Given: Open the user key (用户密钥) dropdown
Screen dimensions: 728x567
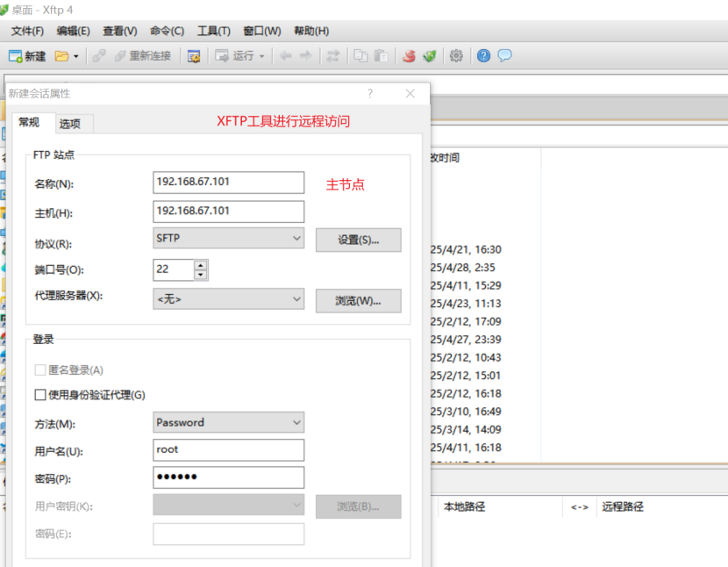Looking at the screenshot, I should click(x=228, y=505).
